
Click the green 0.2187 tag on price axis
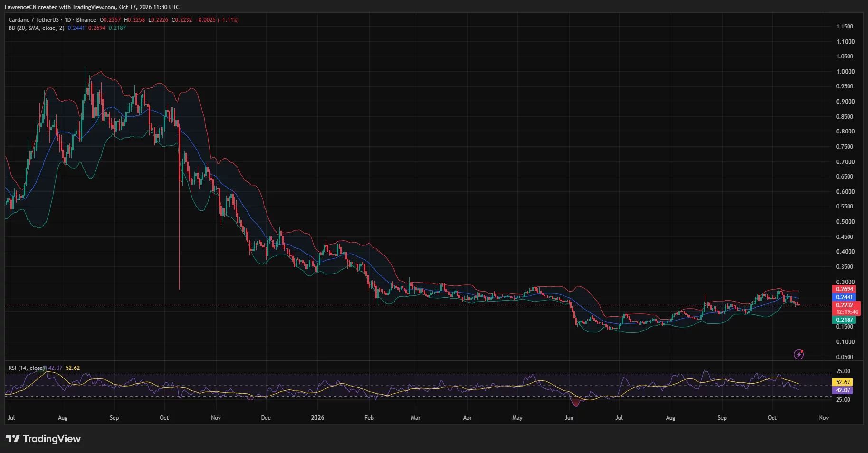click(x=844, y=320)
